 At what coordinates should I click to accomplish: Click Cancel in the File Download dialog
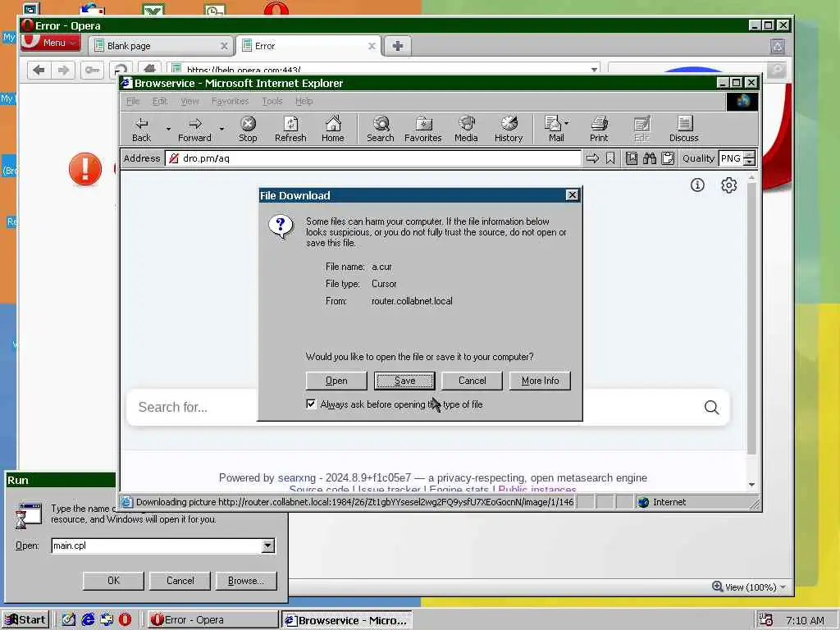point(472,381)
